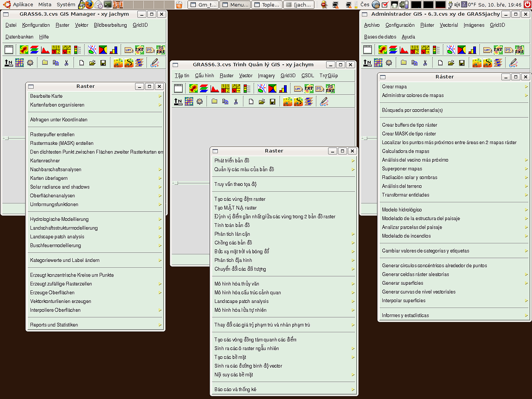Select 'Tính toán bản đồ' menu entry
Image resolution: width=532 pixels, height=399 pixels.
point(284,225)
